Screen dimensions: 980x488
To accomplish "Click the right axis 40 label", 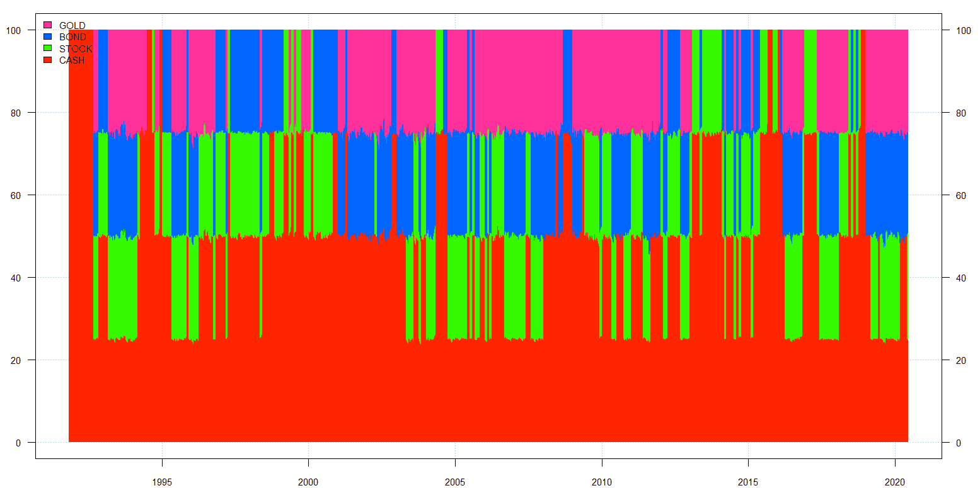I will (x=962, y=278).
